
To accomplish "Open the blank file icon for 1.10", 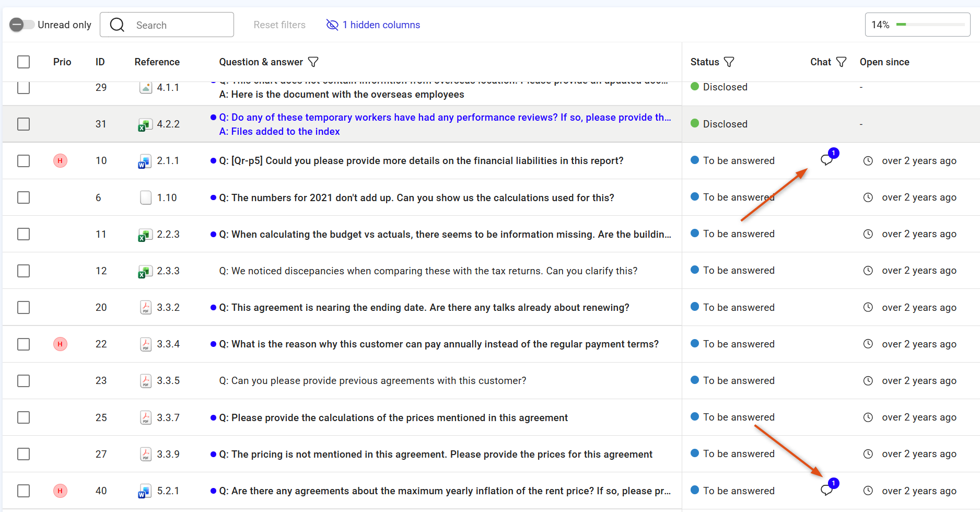I will (x=146, y=197).
